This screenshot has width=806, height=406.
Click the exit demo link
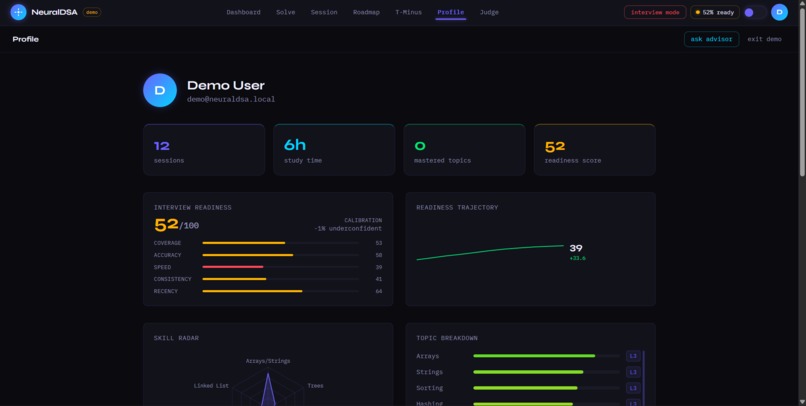[x=764, y=39]
